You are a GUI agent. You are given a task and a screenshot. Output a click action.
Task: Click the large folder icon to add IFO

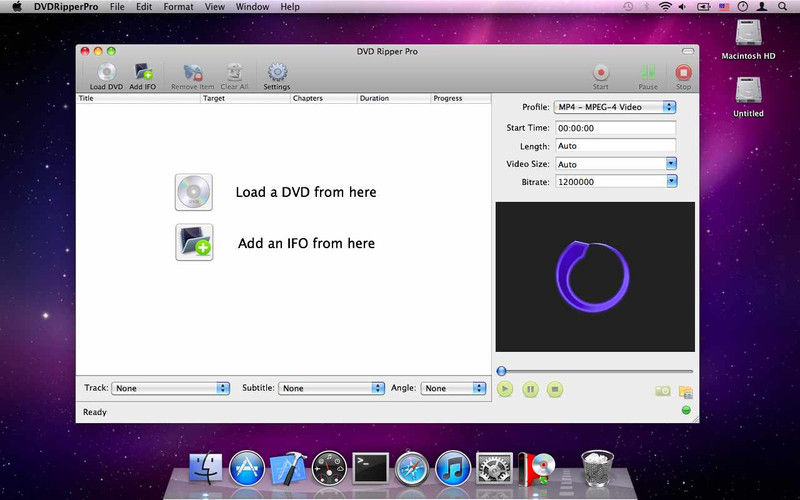tap(194, 242)
